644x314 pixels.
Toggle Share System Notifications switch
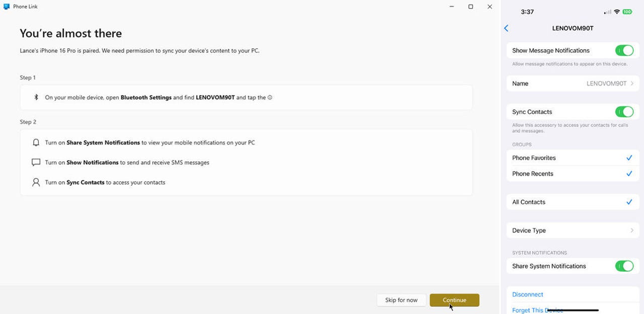pos(624,266)
